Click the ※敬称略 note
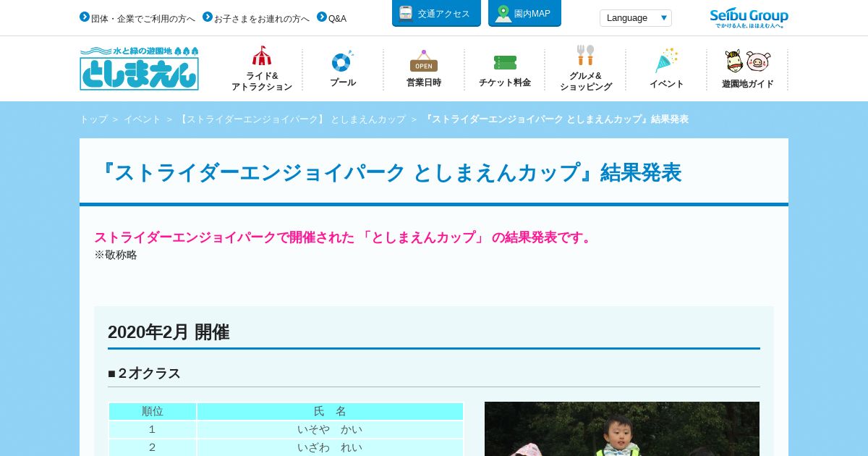Image resolution: width=868 pixels, height=456 pixels. (116, 255)
